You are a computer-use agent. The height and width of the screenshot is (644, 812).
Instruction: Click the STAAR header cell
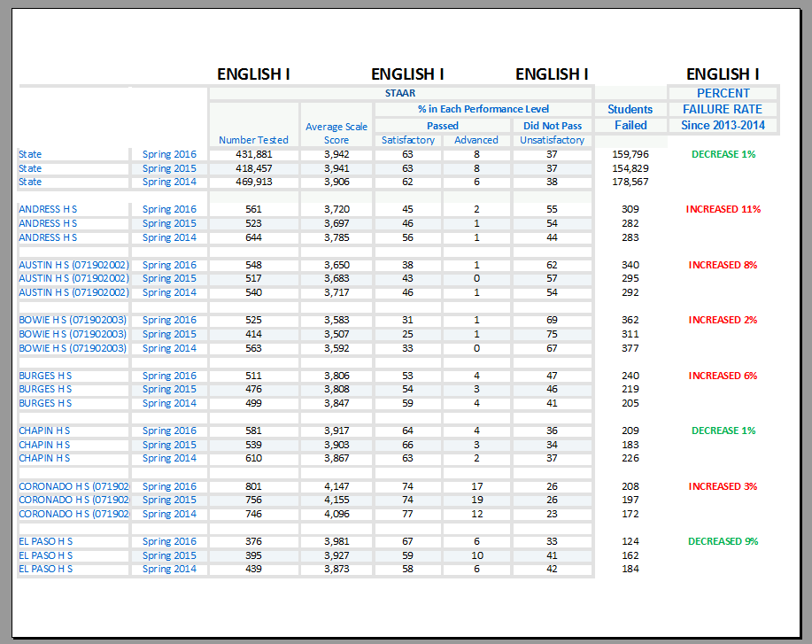400,93
